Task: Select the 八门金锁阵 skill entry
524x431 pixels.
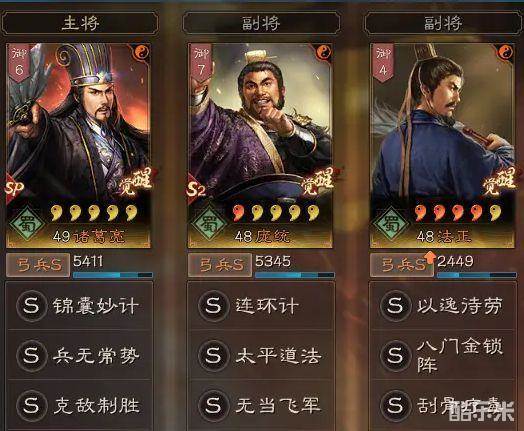Action: tap(443, 355)
